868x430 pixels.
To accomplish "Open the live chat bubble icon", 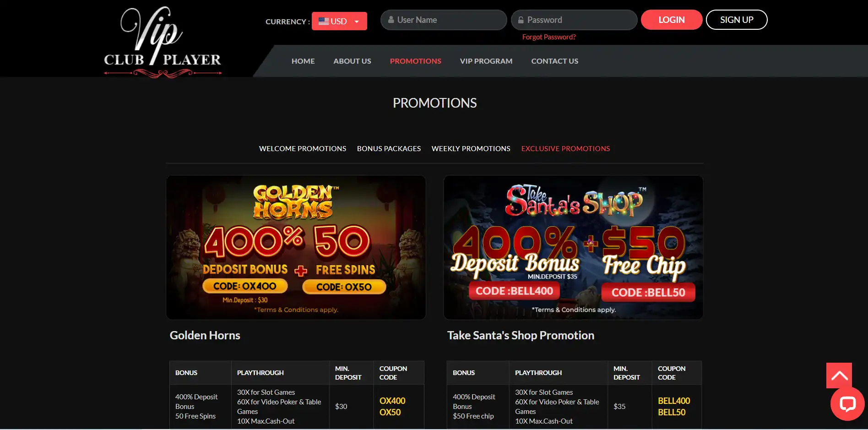I will coord(847,404).
